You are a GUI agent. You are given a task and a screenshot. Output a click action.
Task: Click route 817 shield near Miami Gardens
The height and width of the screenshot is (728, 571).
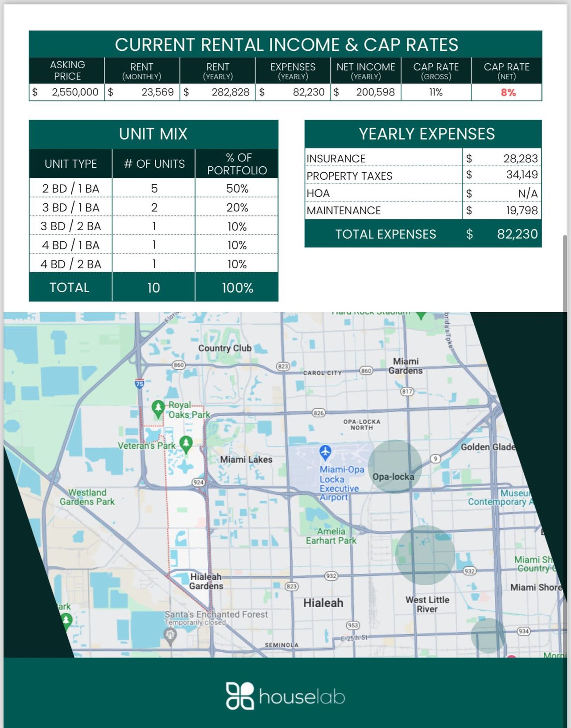pos(407,392)
